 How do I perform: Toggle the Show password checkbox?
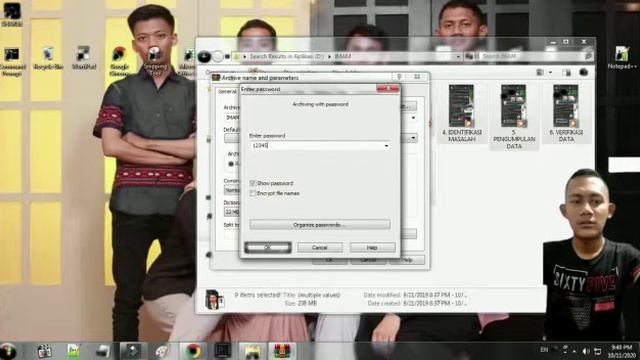[253, 183]
